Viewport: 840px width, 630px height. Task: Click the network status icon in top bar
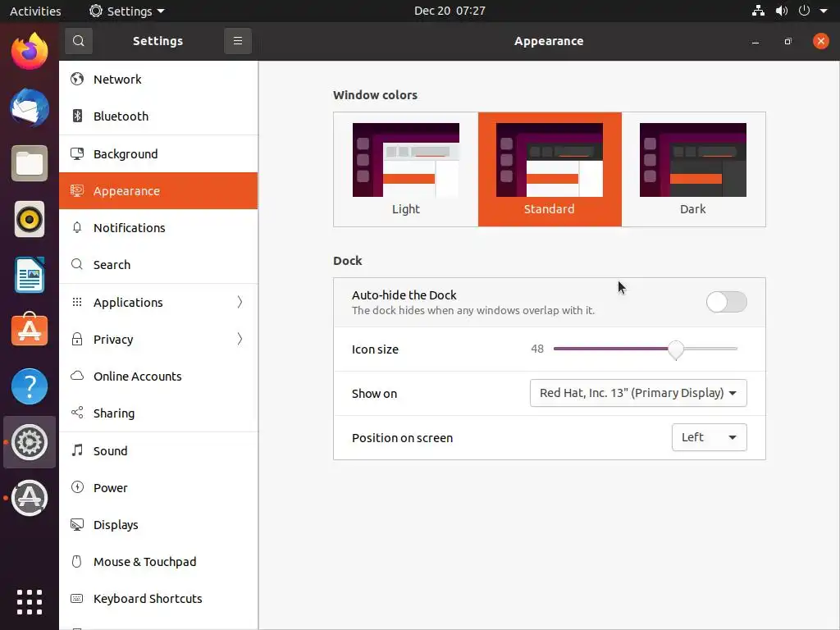tap(758, 11)
